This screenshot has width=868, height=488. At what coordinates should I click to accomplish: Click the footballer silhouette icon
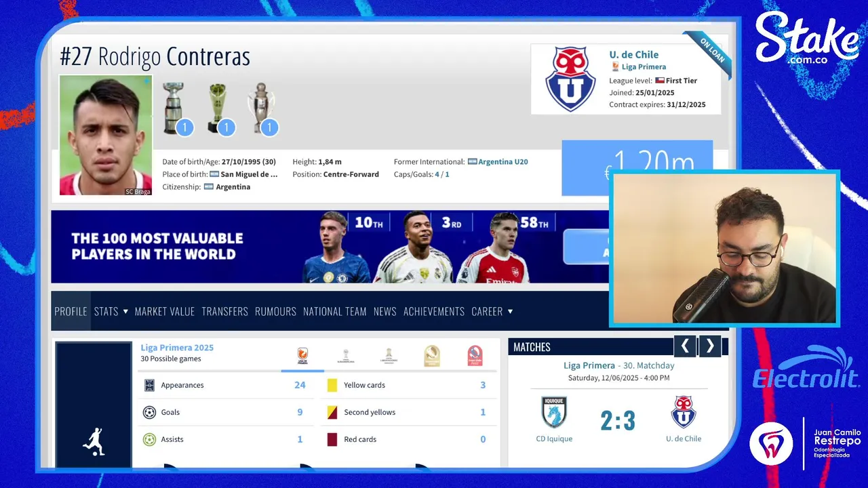[x=94, y=441]
